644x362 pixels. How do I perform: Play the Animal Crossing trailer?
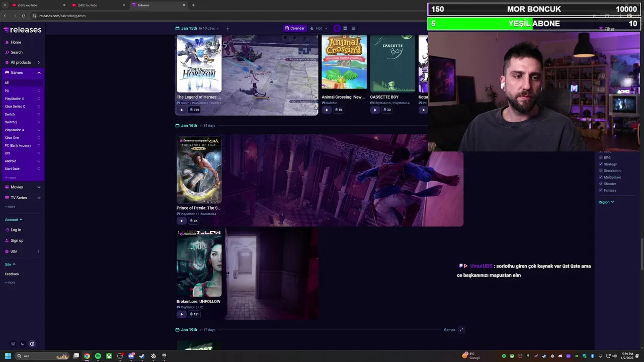pos(327,110)
